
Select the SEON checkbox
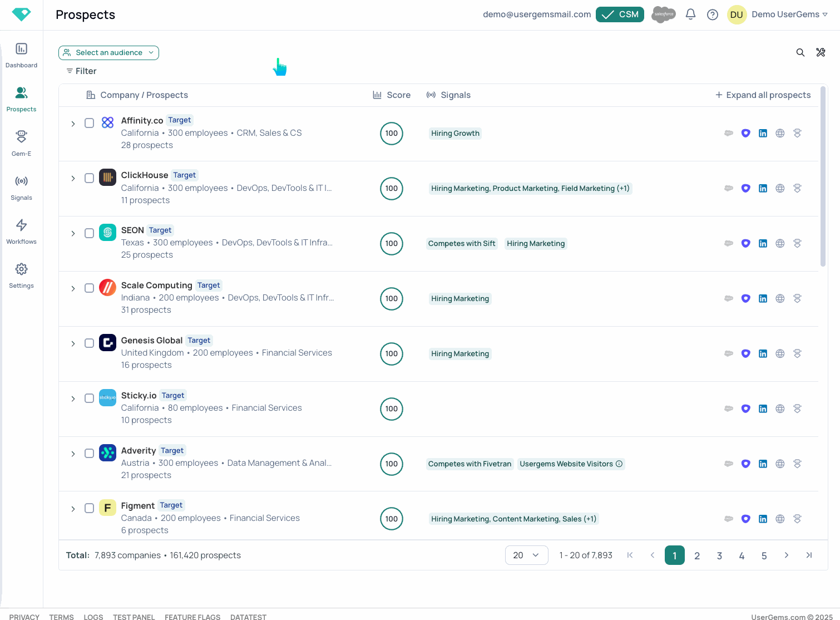point(89,233)
